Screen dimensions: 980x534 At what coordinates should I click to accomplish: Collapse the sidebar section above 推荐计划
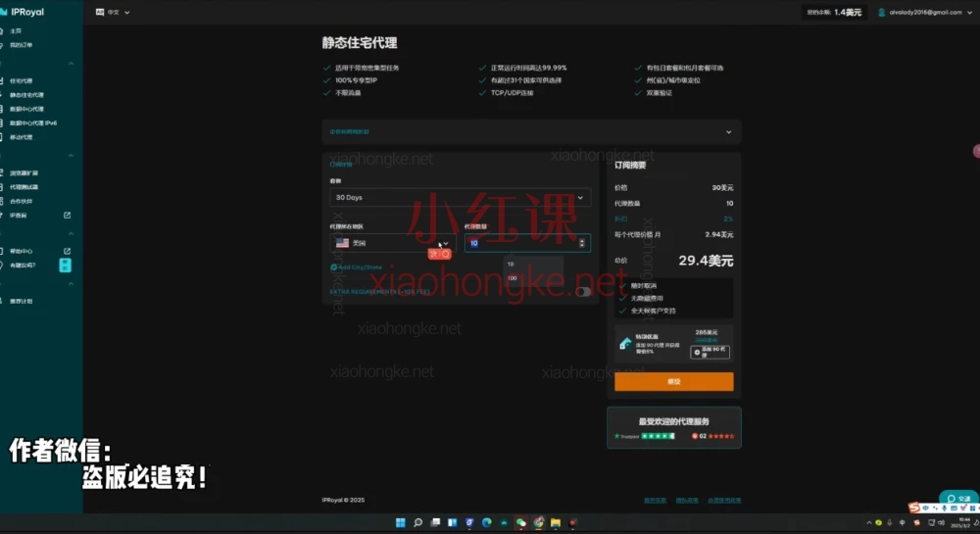pyautogui.click(x=71, y=283)
